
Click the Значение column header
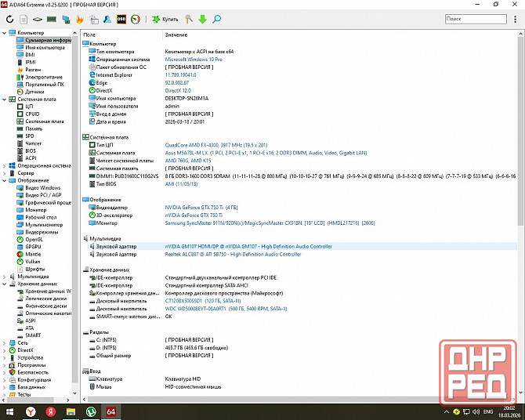click(176, 35)
